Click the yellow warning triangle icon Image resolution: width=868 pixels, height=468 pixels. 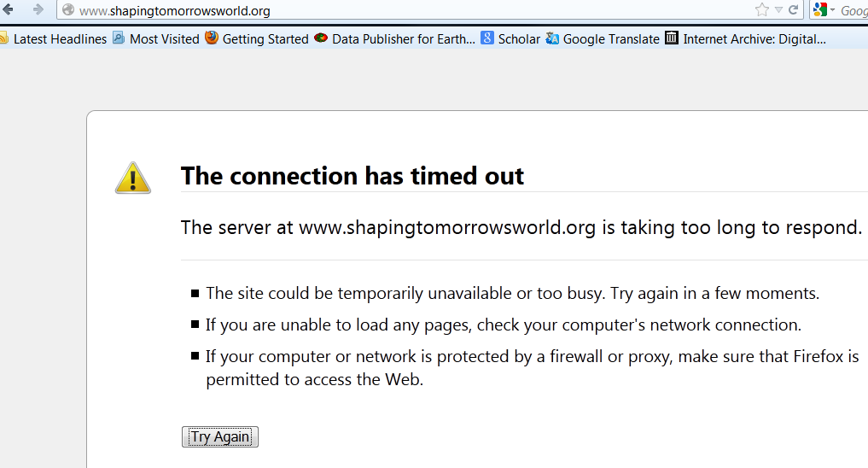133,178
